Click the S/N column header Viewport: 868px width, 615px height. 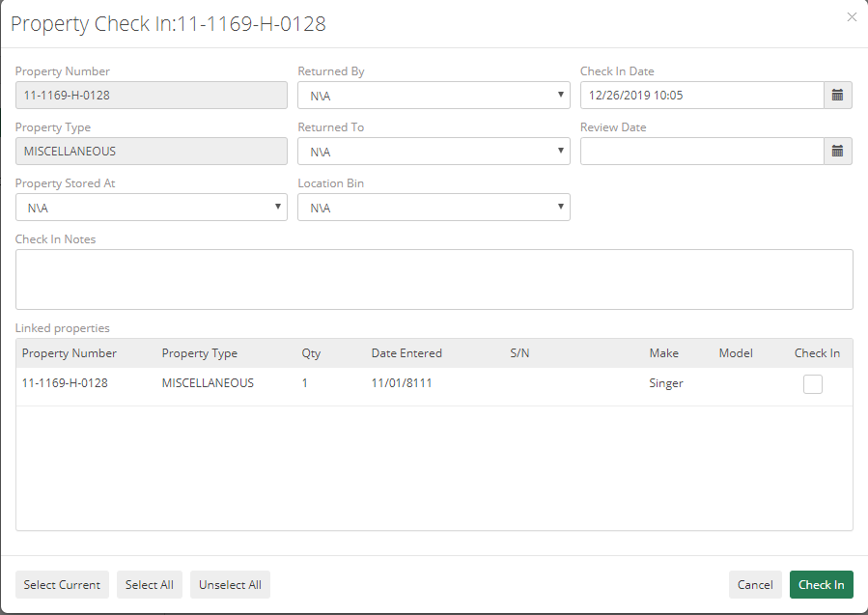(519, 353)
